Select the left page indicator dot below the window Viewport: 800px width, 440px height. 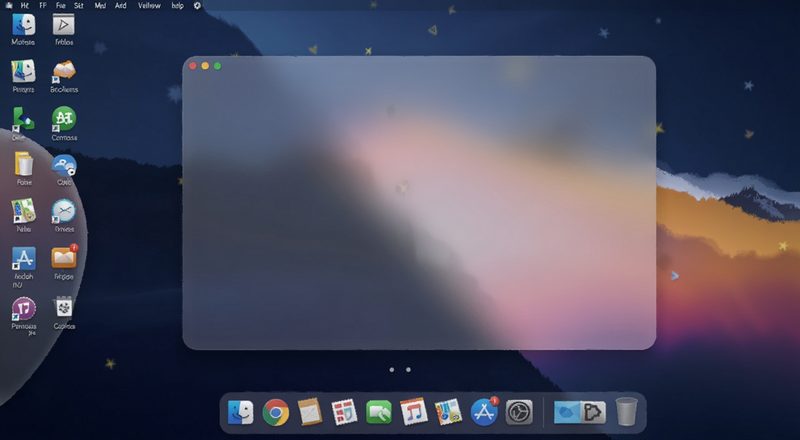[x=392, y=370]
